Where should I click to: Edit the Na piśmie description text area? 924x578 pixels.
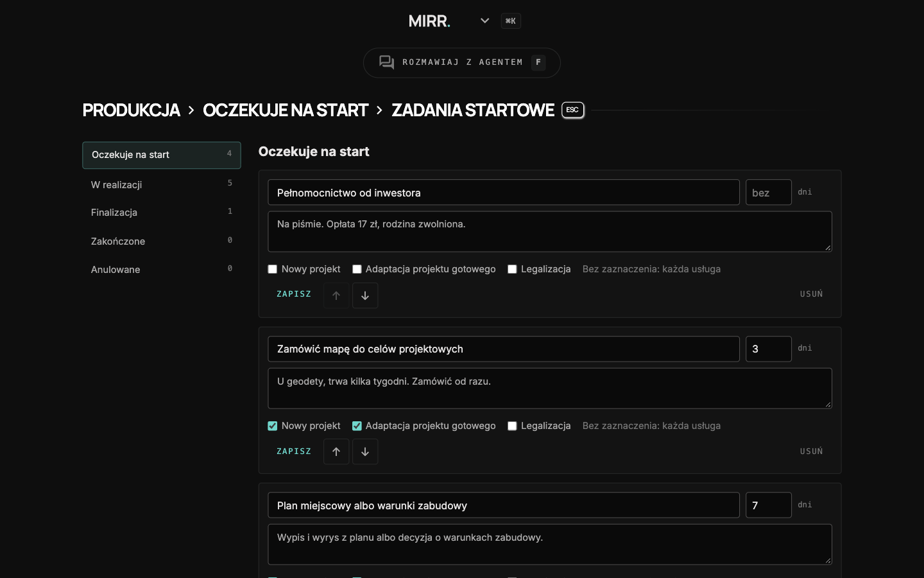point(550,231)
